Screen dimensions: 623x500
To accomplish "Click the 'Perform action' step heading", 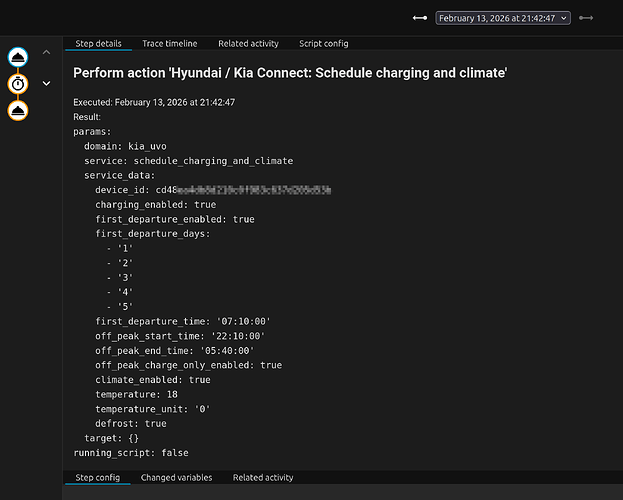I will (x=290, y=73).
